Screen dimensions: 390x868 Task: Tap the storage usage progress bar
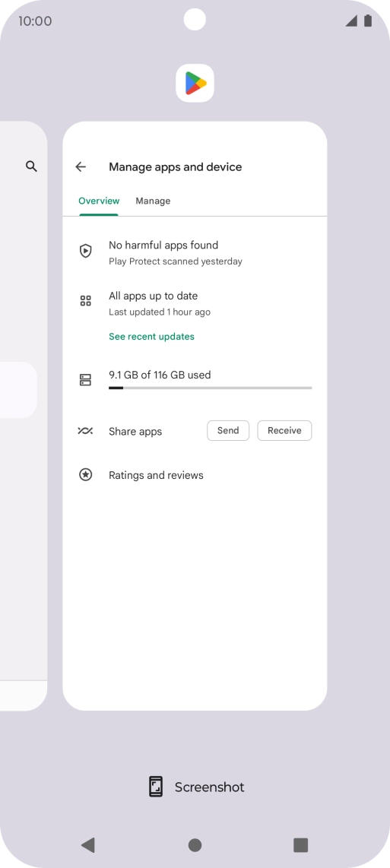coord(211,388)
